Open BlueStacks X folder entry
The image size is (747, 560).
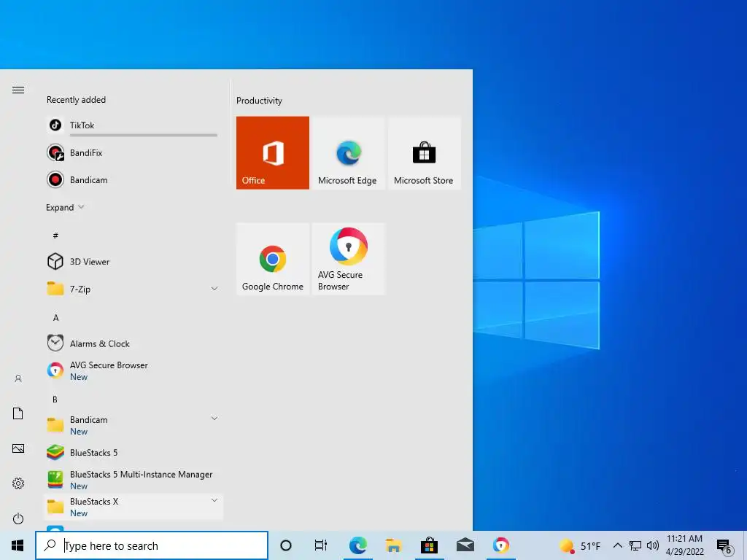pos(133,507)
